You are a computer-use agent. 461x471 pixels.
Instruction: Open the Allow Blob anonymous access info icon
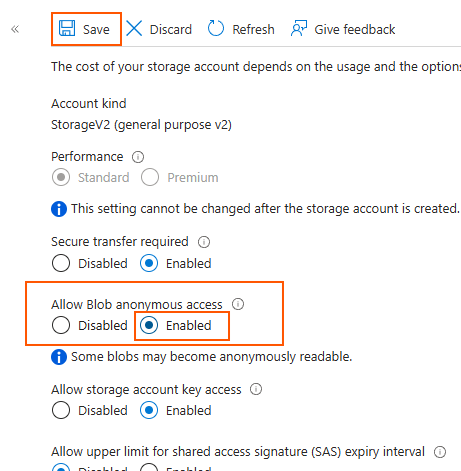[238, 304]
